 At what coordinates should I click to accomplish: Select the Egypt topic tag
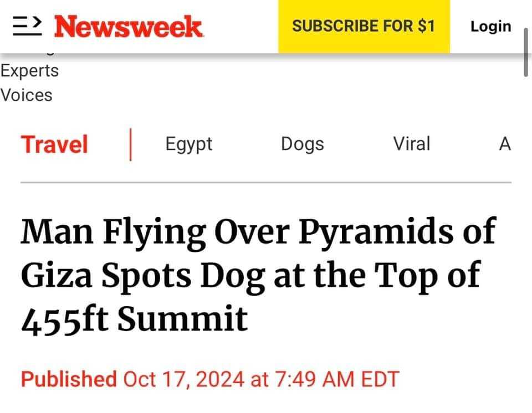tap(188, 144)
